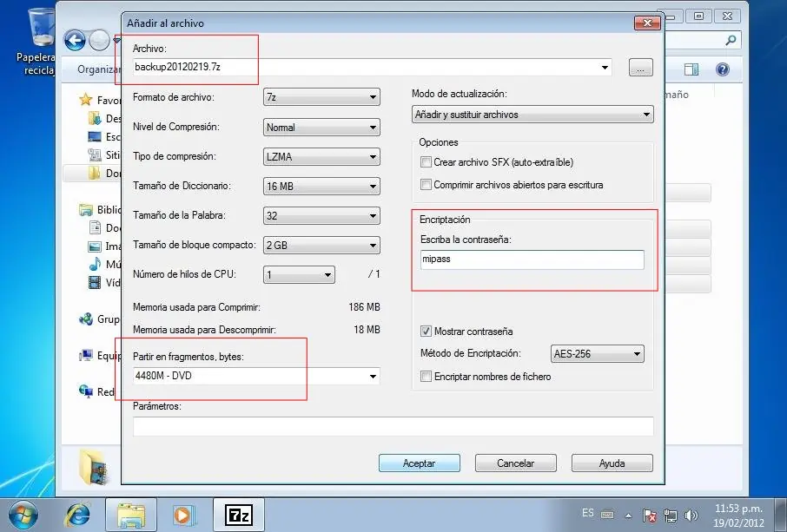Click Parámetros input field
The height and width of the screenshot is (532, 787).
coord(393,426)
